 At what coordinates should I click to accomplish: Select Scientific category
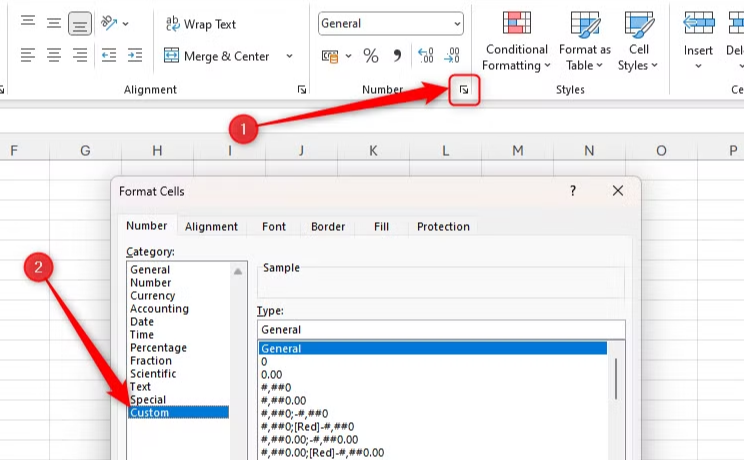pos(153,374)
